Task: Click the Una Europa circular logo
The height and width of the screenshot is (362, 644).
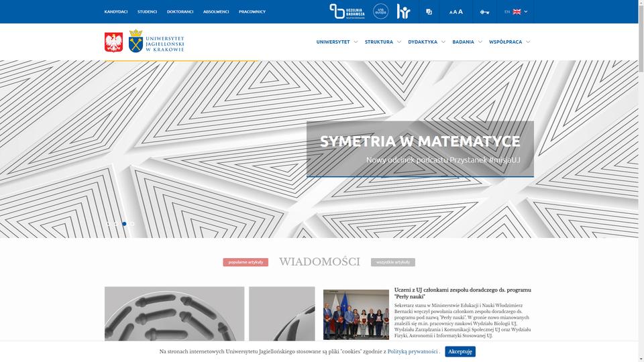Action: 381,11
